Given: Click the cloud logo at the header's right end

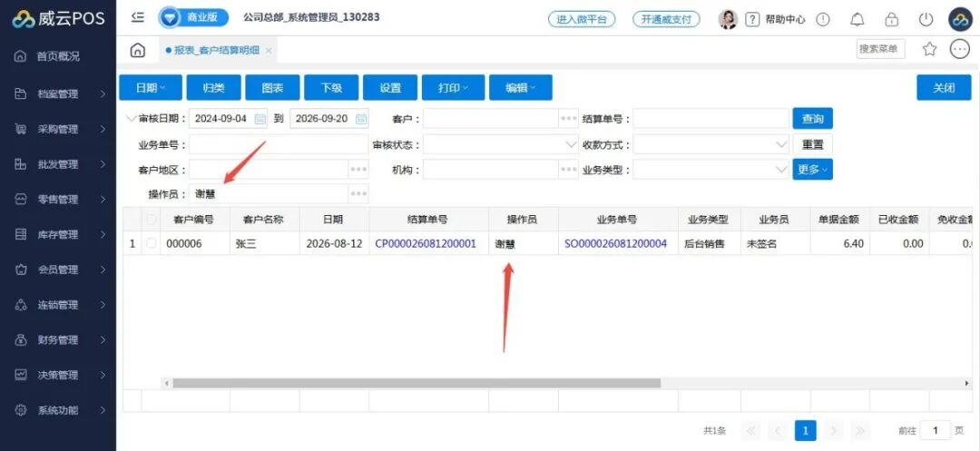Looking at the screenshot, I should tap(960, 19).
